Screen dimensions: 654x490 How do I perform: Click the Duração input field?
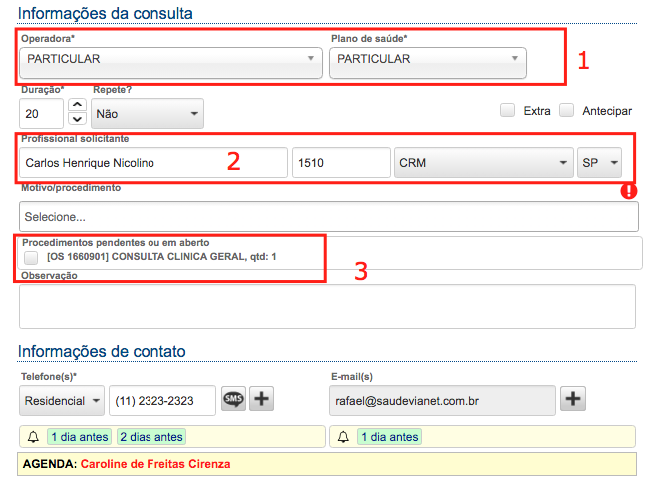pos(41,113)
